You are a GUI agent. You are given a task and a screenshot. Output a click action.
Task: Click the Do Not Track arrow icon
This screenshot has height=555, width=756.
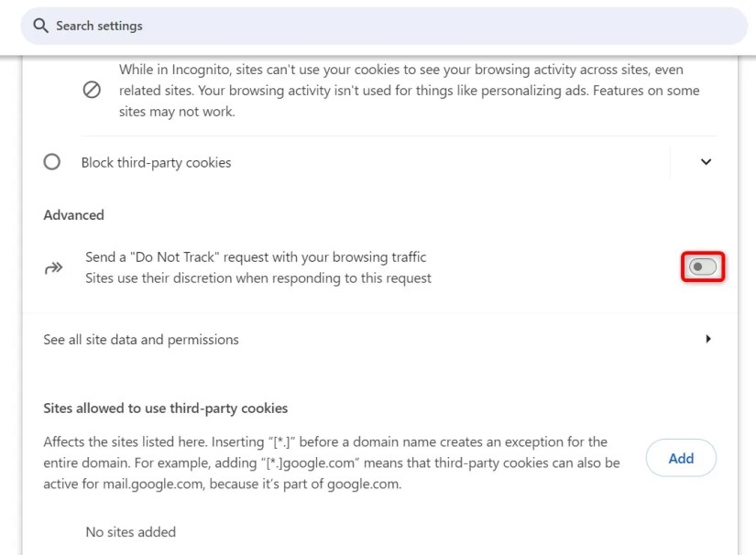pyautogui.click(x=53, y=268)
